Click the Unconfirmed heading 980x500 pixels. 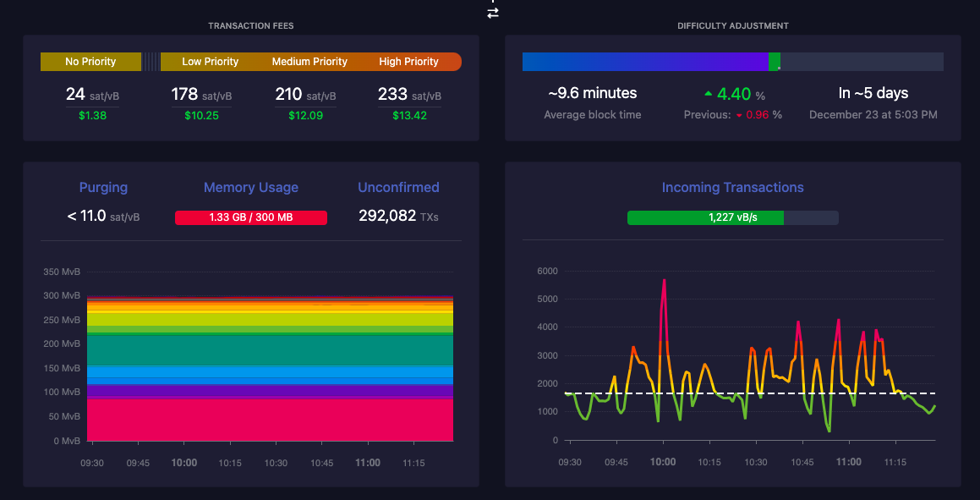[x=398, y=188]
